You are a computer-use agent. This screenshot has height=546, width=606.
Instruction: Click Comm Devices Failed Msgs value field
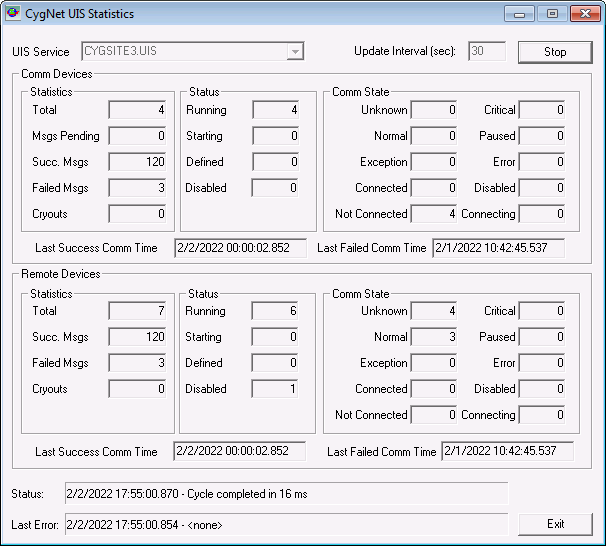[137, 188]
